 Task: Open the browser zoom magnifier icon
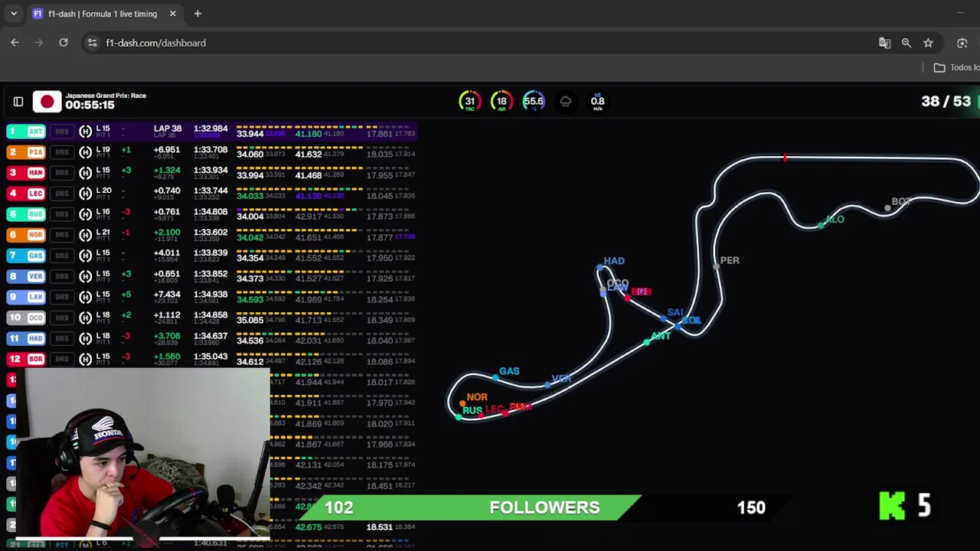(x=906, y=43)
